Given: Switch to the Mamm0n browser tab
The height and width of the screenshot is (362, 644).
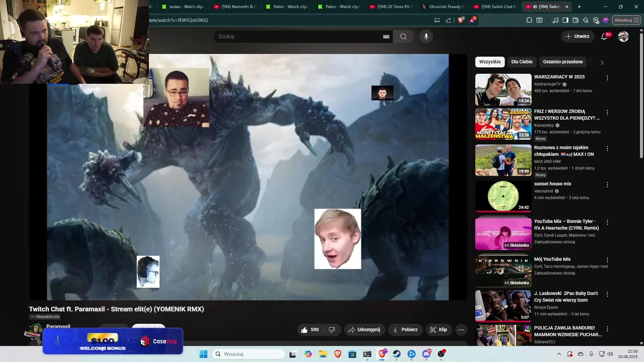Looking at the screenshot, I should (x=234, y=7).
